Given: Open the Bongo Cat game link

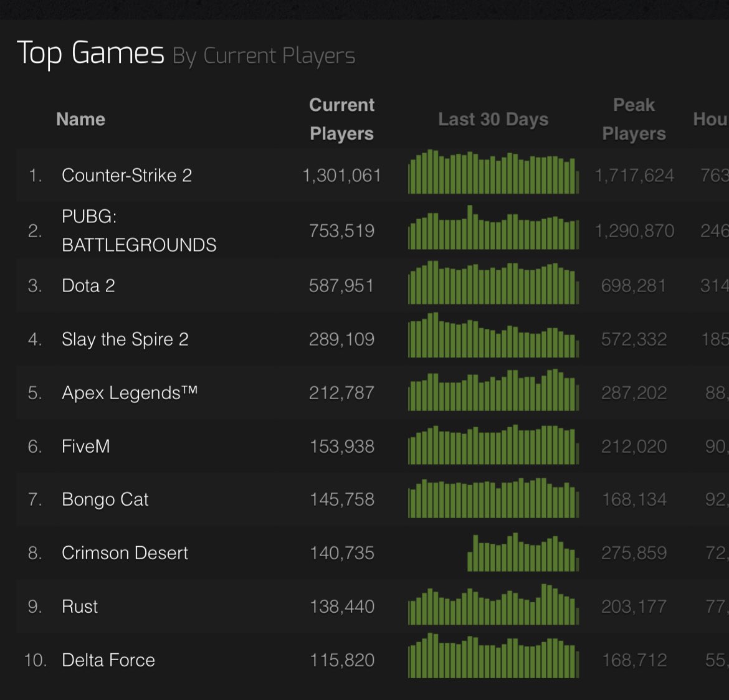Looking at the screenshot, I should coord(105,499).
